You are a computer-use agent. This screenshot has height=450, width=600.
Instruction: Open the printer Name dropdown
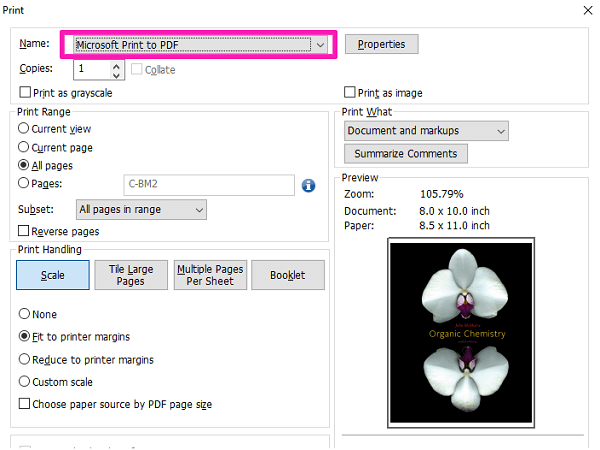tap(319, 45)
